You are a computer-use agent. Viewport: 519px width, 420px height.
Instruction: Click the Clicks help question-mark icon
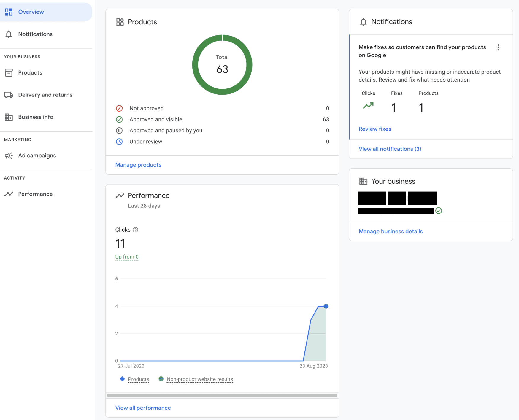[x=136, y=229]
